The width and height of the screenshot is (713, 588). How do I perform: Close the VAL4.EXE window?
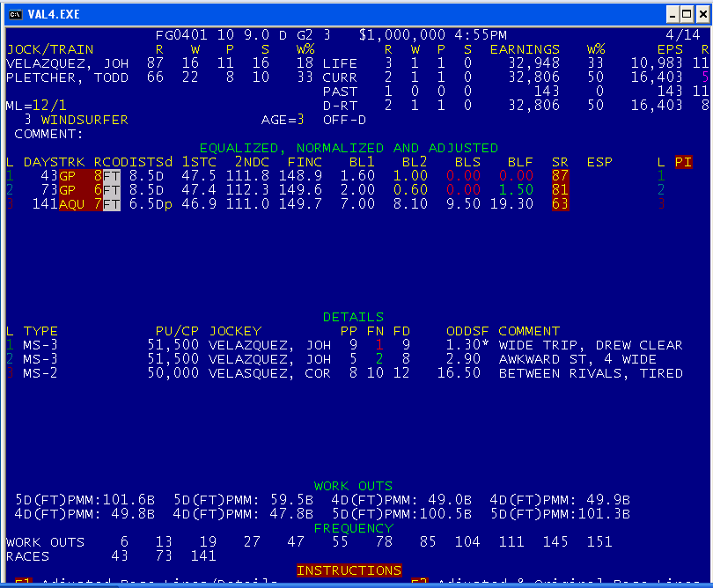[x=703, y=15]
